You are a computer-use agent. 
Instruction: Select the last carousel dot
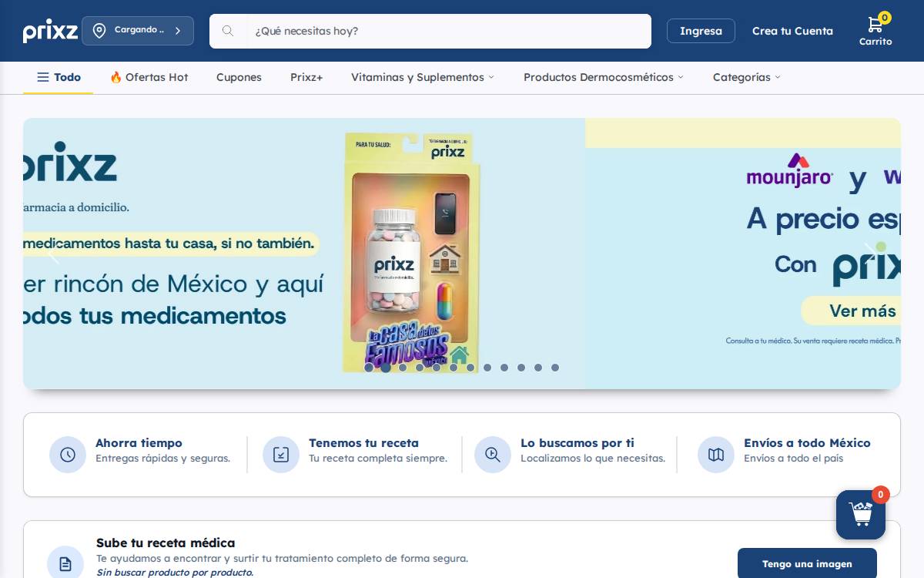coord(555,368)
